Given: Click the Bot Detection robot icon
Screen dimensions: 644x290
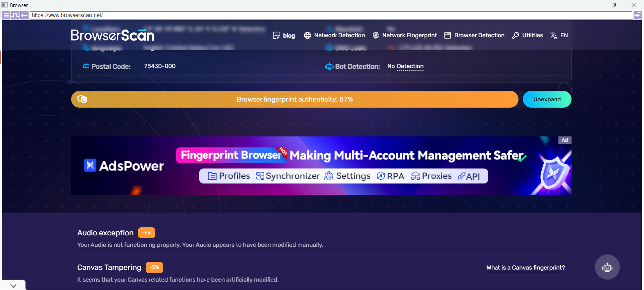Looking at the screenshot, I should pos(329,66).
